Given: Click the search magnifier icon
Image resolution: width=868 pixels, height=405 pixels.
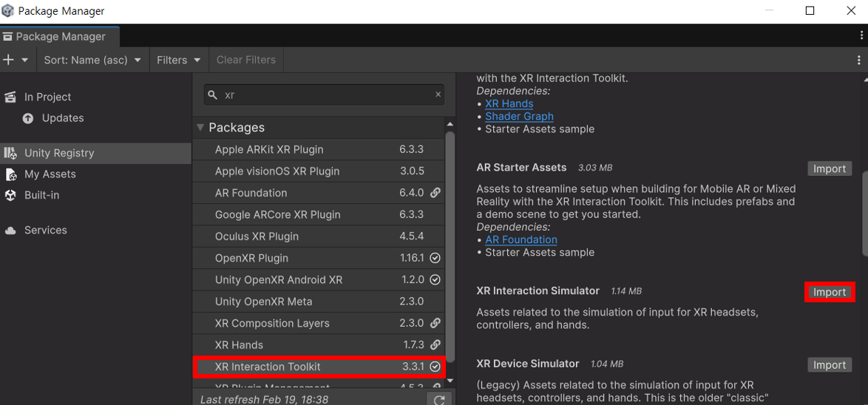Looking at the screenshot, I should pyautogui.click(x=212, y=95).
